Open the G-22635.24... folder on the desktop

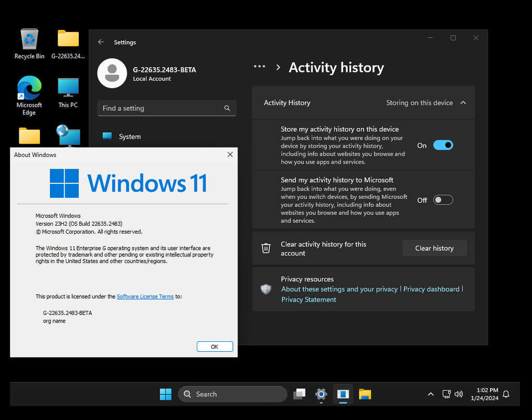[x=68, y=44]
